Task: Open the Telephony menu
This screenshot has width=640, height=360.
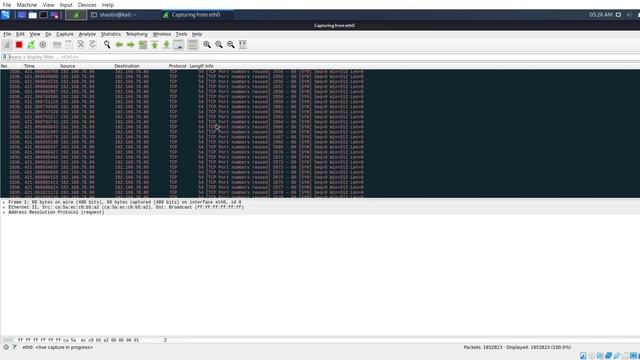Action: click(x=136, y=34)
